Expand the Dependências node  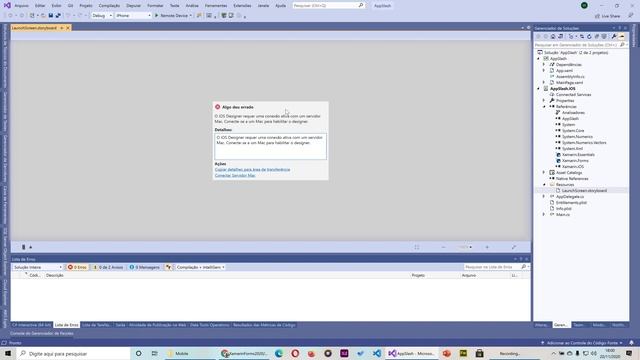544,64
